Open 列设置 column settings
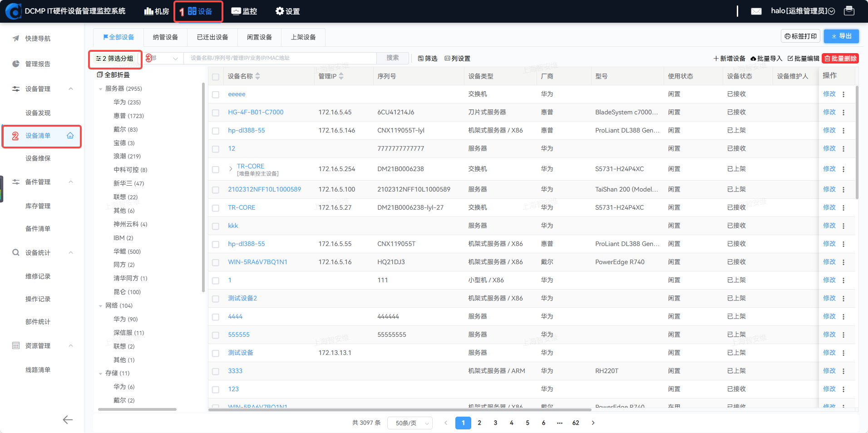Screen dimensions: 868x433 pyautogui.click(x=457, y=59)
